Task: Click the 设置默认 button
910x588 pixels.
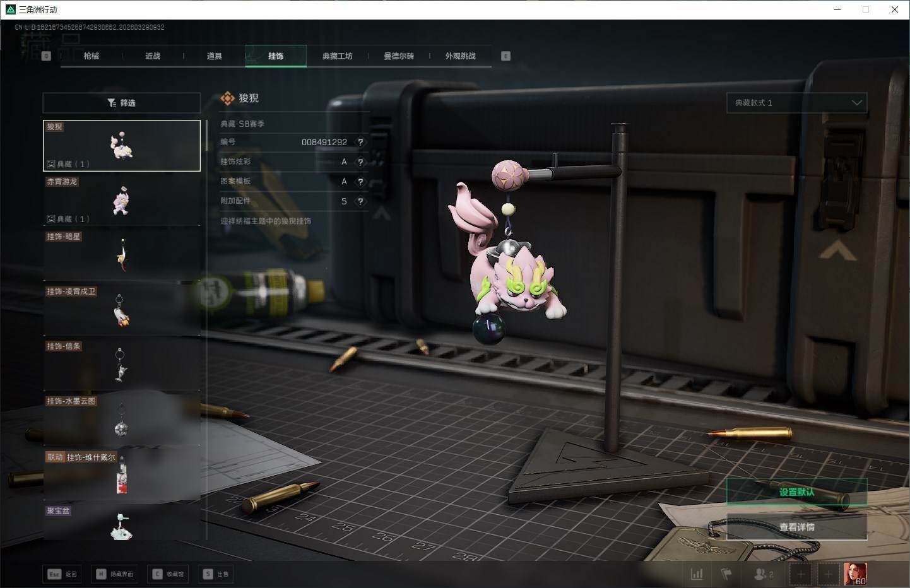Action: point(796,492)
